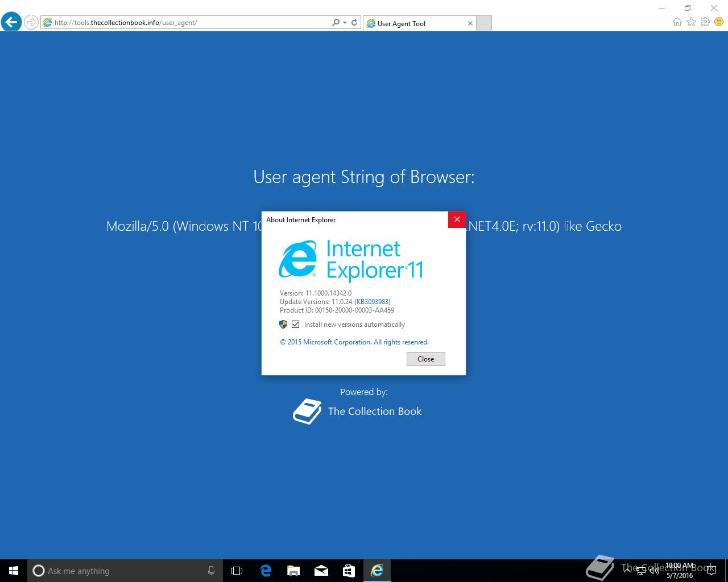Click the Cortana Ask me anything box
The width and height of the screenshot is (728, 582).
125,571
